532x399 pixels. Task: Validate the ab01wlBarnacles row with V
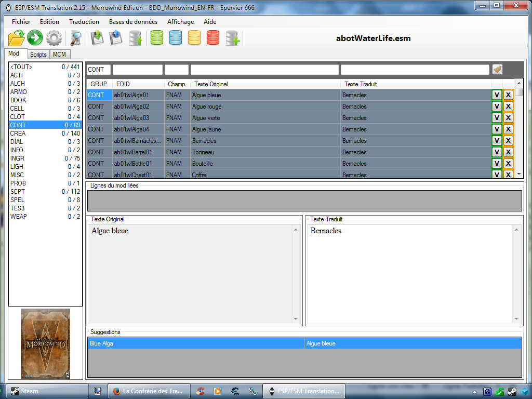pos(497,140)
